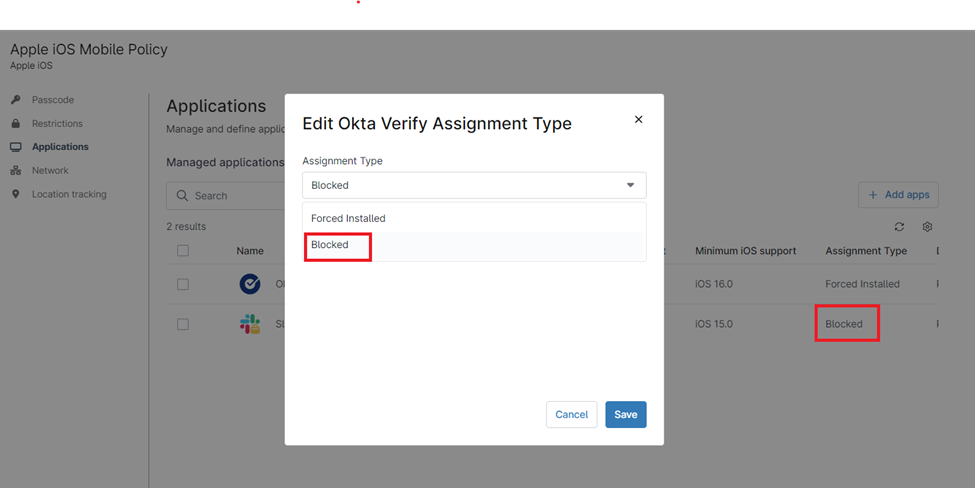
Task: Click the Restrictions lock icon
Action: click(x=16, y=124)
